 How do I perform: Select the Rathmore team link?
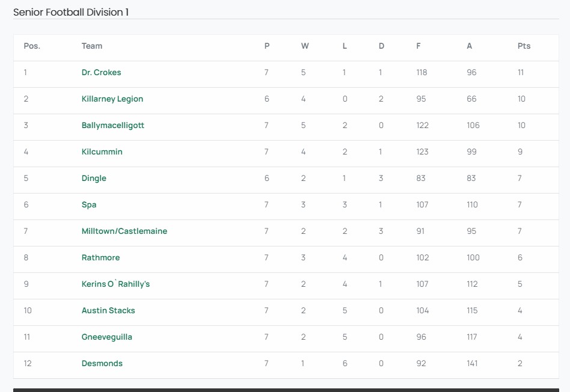100,257
